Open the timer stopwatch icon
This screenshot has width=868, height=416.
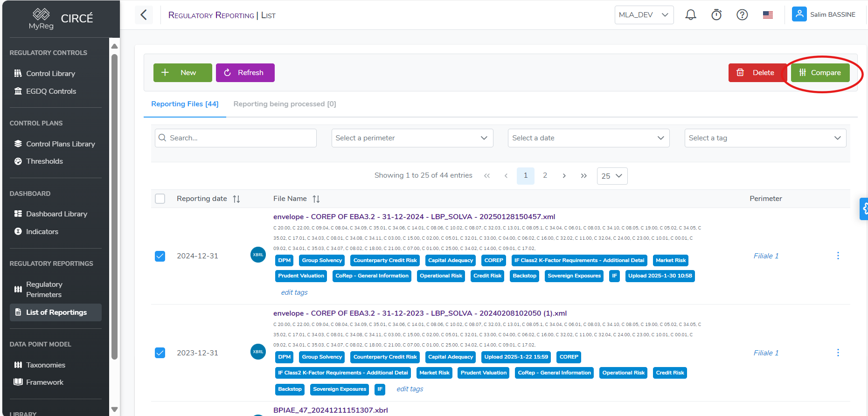(x=716, y=15)
